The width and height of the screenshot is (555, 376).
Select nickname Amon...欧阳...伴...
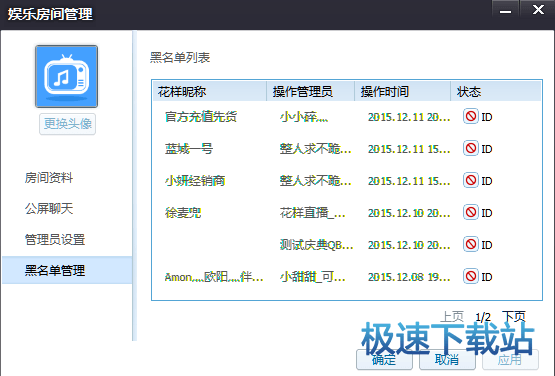(214, 277)
